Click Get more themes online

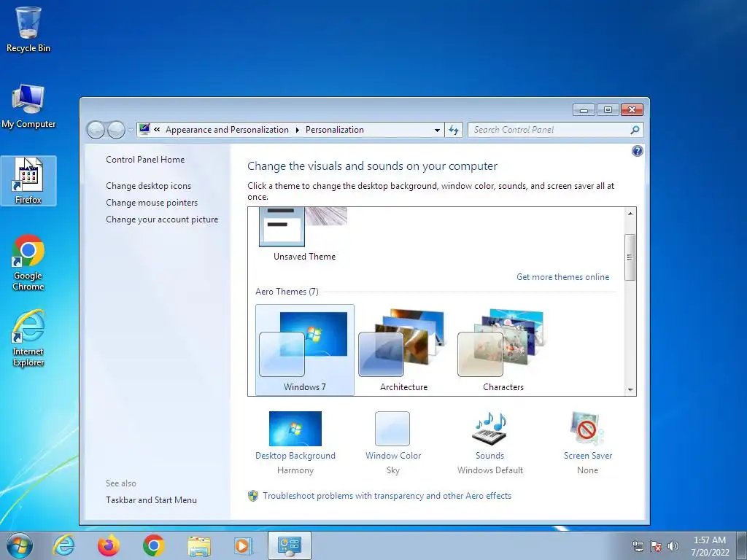[x=562, y=276]
